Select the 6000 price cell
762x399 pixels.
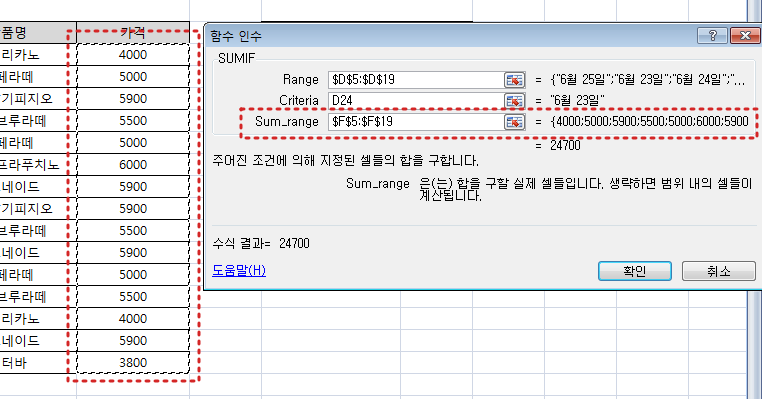pyautogui.click(x=133, y=165)
